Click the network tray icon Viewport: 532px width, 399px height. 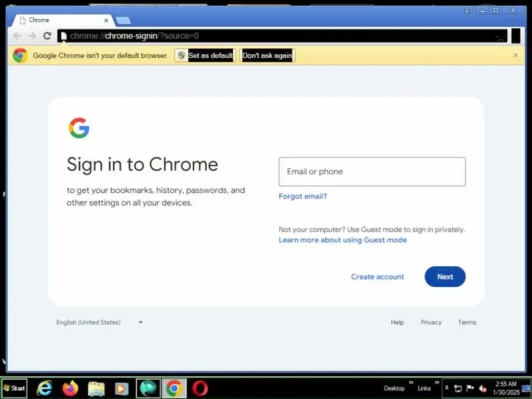pyautogui.click(x=458, y=388)
